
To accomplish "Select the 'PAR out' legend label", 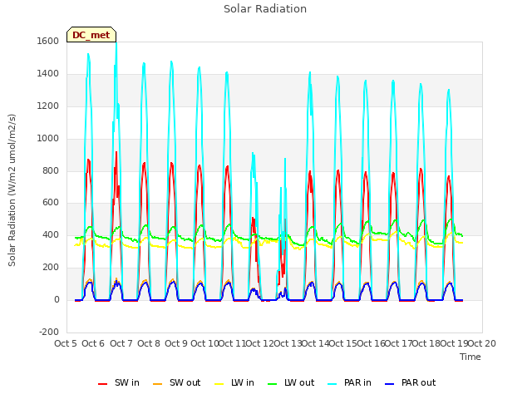I will [x=418, y=382].
